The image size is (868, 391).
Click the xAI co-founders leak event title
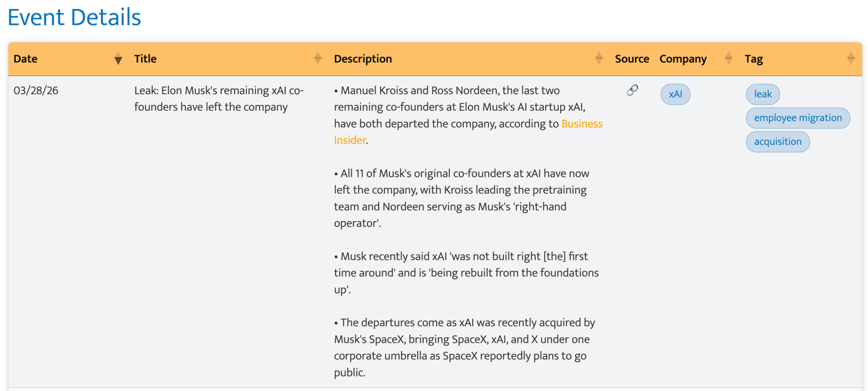click(x=219, y=99)
